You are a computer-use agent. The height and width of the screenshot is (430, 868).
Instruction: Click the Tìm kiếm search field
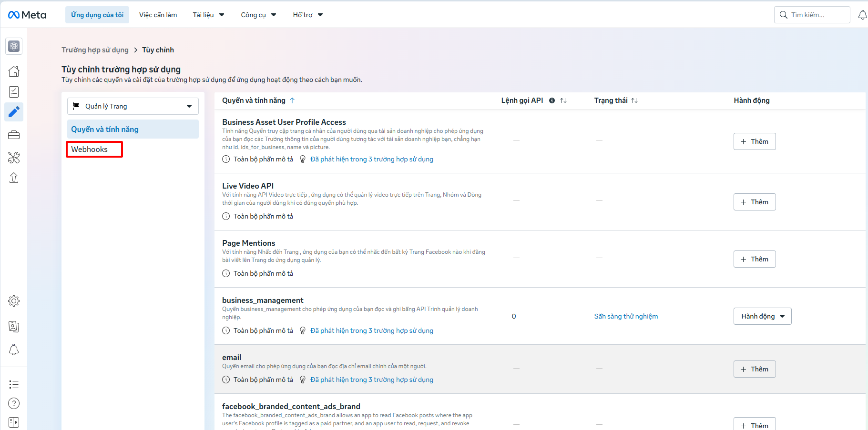(812, 15)
